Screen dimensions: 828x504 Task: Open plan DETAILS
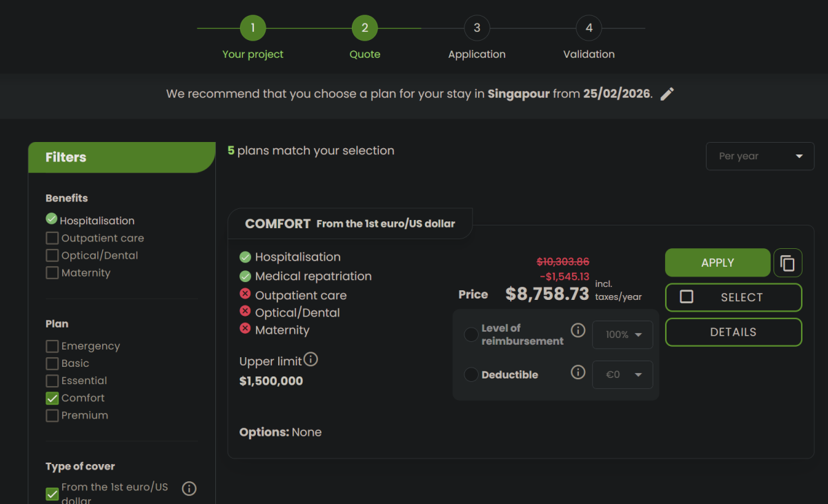pyautogui.click(x=733, y=332)
